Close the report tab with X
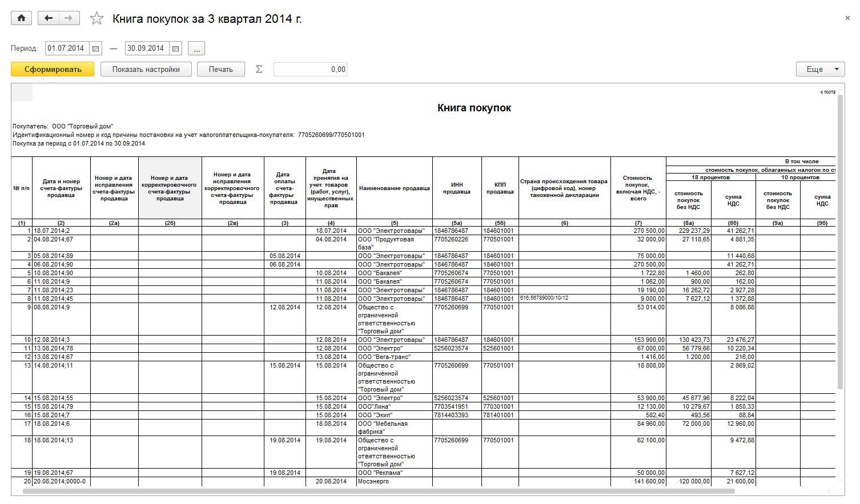The height and width of the screenshot is (504, 860). [x=848, y=18]
